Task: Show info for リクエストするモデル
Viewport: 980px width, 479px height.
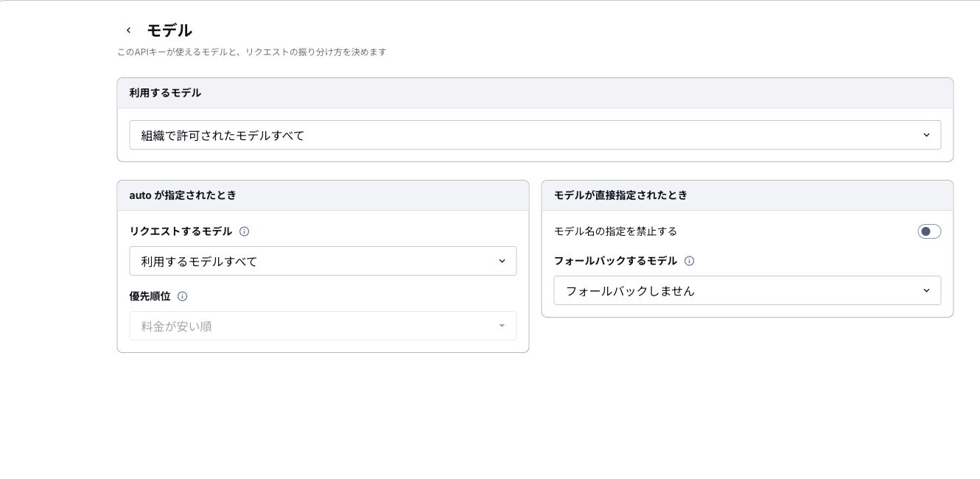Action: click(x=245, y=231)
